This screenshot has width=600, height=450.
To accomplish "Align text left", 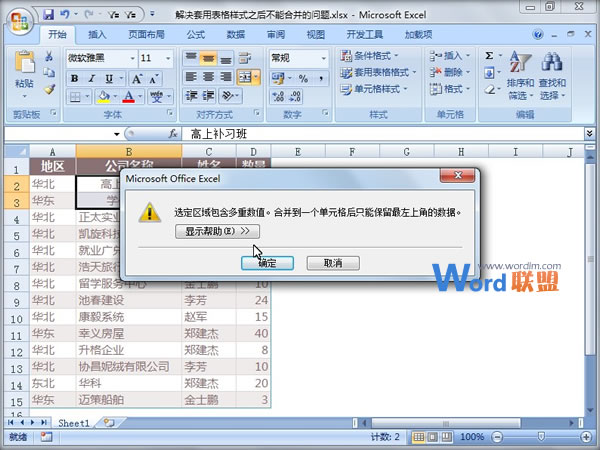I will click(191, 77).
